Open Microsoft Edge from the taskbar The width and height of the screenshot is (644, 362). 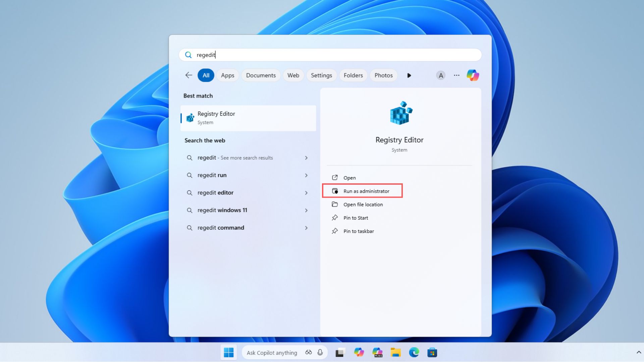[414, 352]
